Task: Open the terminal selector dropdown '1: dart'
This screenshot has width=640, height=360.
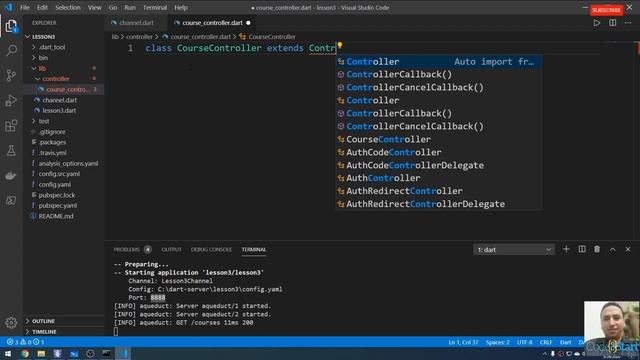Action: click(x=514, y=249)
